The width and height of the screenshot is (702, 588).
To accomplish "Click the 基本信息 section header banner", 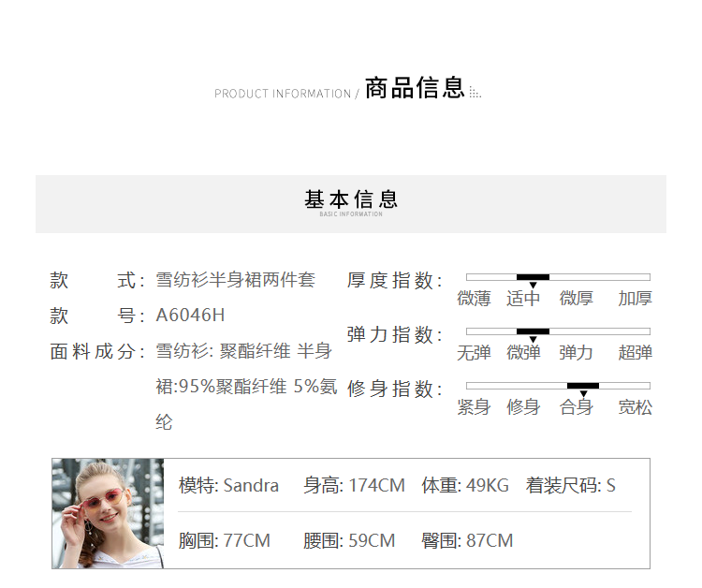I will 351,203.
